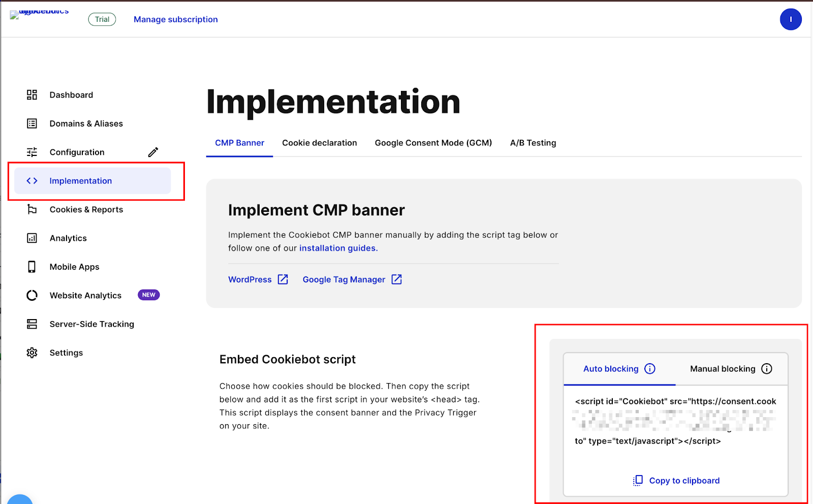Screen dimensions: 813x504
Task: Open Cookies & Reports
Action: tap(86, 209)
